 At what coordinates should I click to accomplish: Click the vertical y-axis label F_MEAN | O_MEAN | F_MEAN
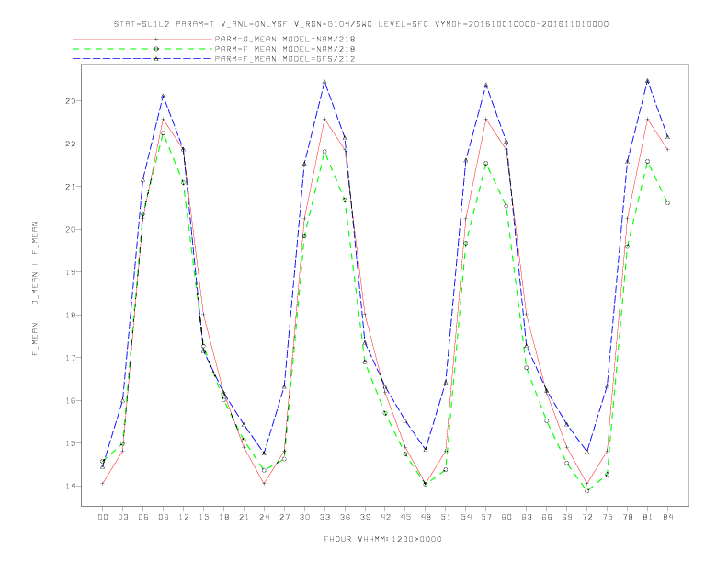(35, 289)
